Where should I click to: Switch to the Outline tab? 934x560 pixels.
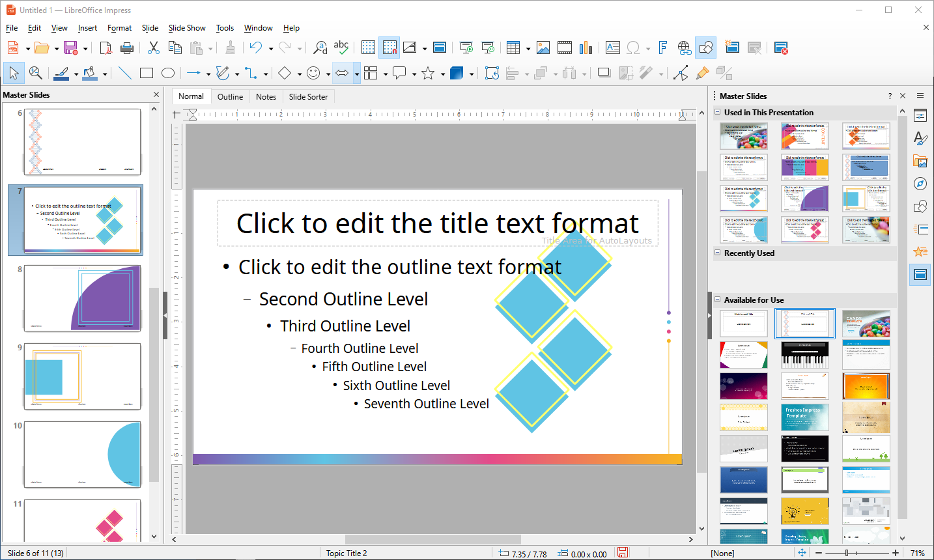coord(230,96)
